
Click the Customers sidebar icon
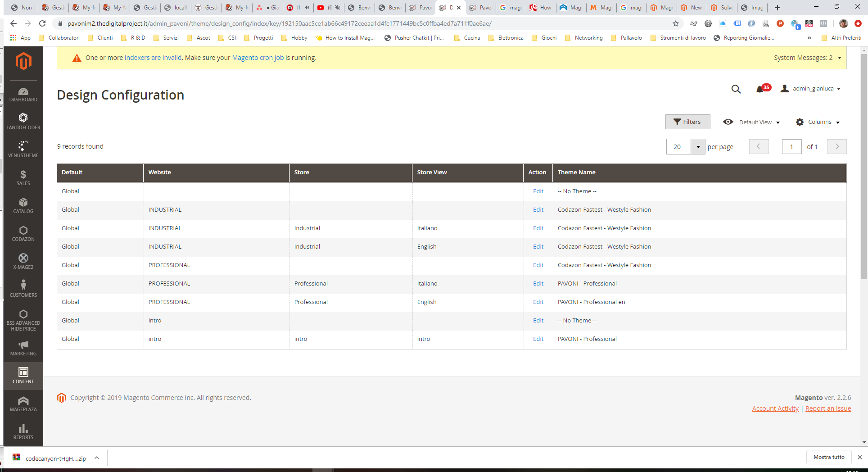(x=23, y=287)
